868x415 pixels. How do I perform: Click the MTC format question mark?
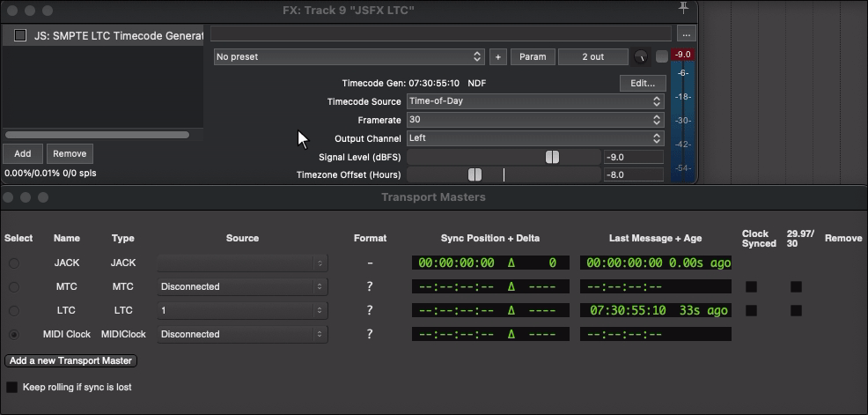tap(370, 286)
